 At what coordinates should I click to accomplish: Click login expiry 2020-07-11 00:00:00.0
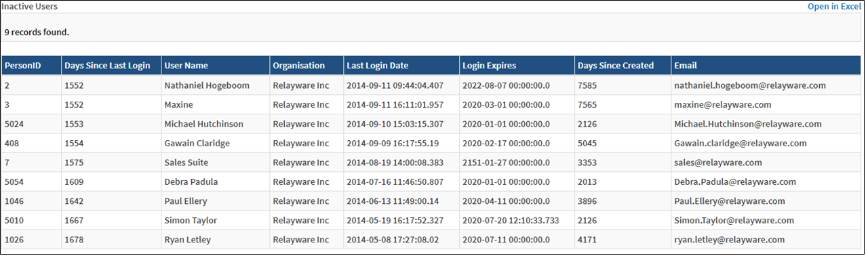[506, 240]
